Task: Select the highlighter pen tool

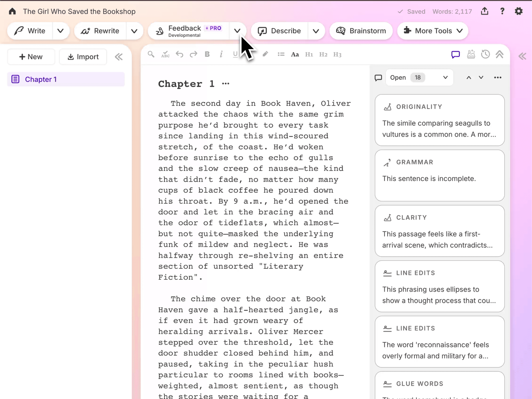Action: coord(265,54)
